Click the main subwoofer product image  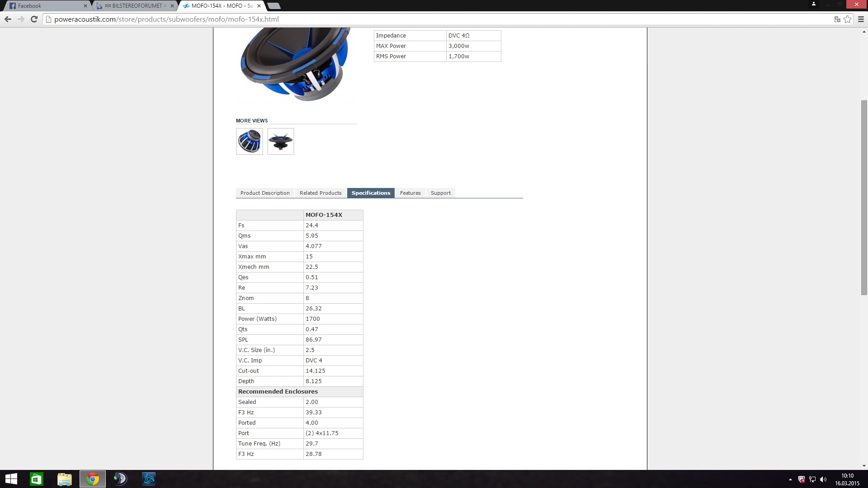click(x=296, y=65)
